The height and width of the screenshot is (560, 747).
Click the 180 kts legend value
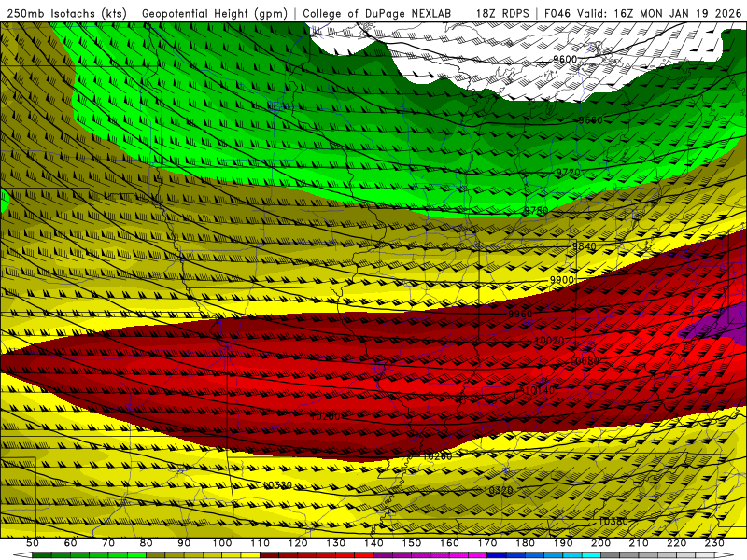click(526, 543)
